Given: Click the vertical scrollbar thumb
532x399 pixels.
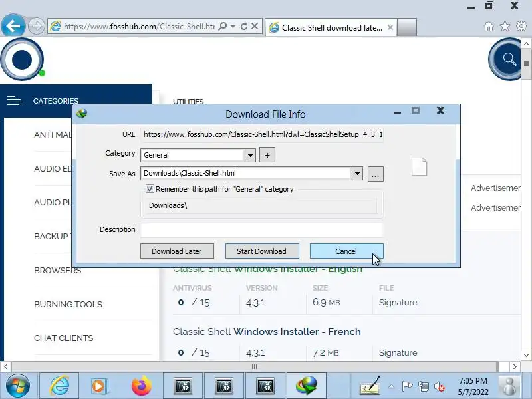Looking at the screenshot, I should click(526, 64).
